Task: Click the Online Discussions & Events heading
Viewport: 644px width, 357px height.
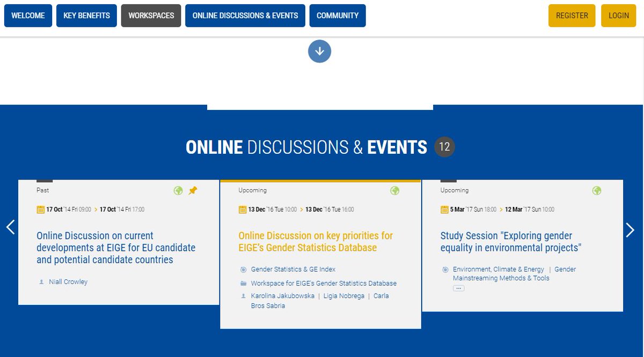Action: click(306, 147)
